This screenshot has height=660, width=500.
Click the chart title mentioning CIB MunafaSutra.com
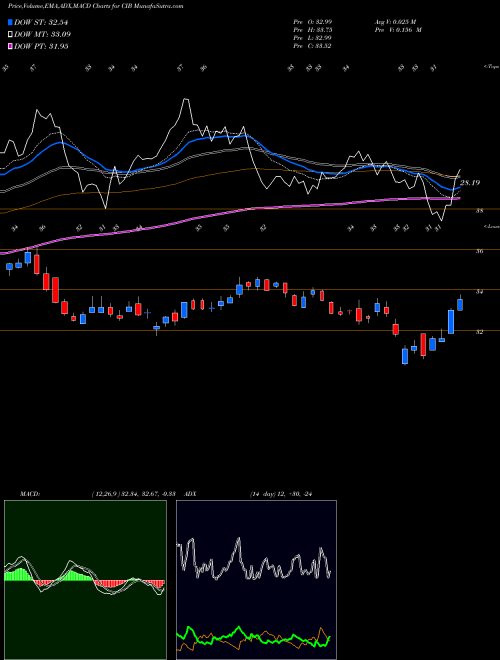pos(96,6)
